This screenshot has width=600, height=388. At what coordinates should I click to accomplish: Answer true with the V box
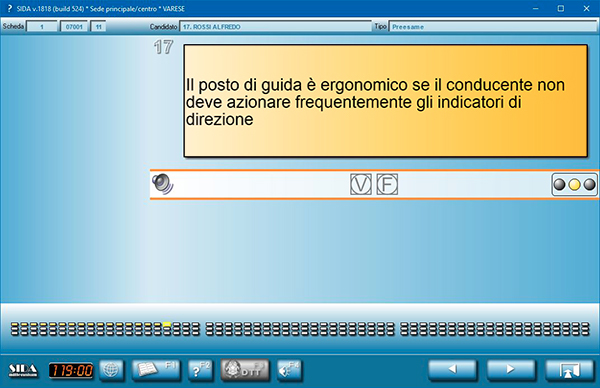360,184
